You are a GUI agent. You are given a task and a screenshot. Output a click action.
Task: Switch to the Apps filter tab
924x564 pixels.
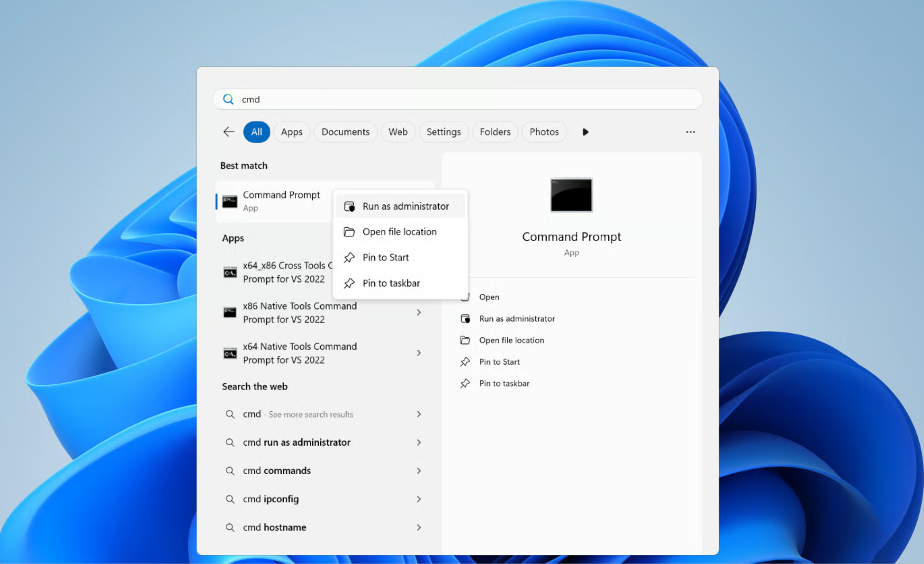click(292, 132)
